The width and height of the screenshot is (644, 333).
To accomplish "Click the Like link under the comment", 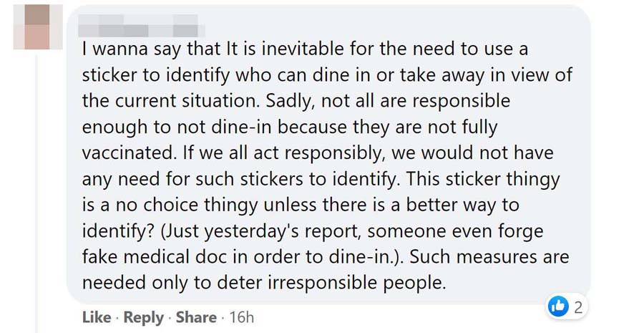I will 97,317.
